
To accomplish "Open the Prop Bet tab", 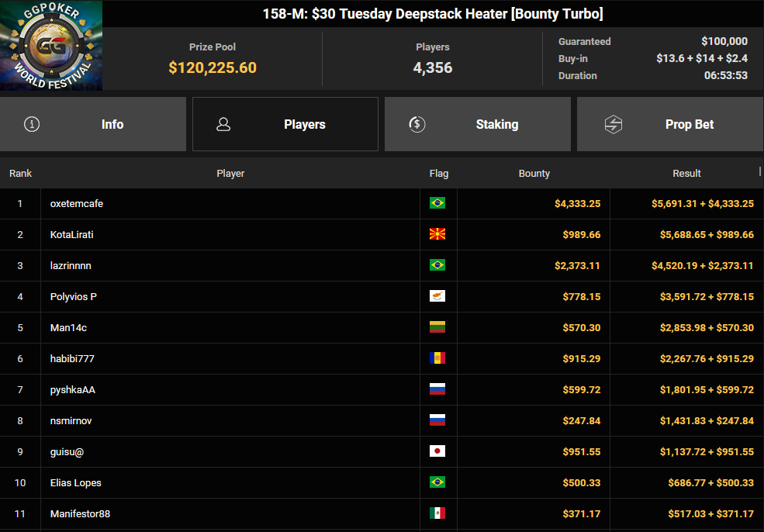I will (x=669, y=124).
